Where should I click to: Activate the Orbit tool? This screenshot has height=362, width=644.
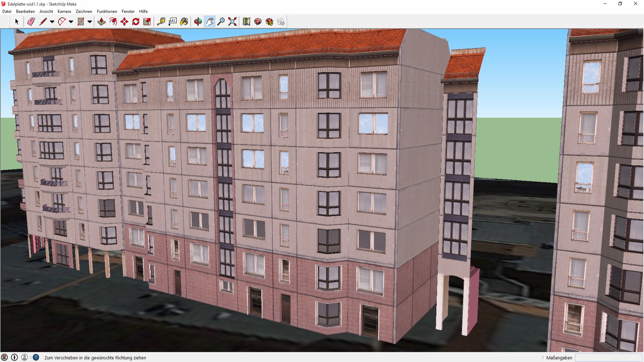[198, 22]
